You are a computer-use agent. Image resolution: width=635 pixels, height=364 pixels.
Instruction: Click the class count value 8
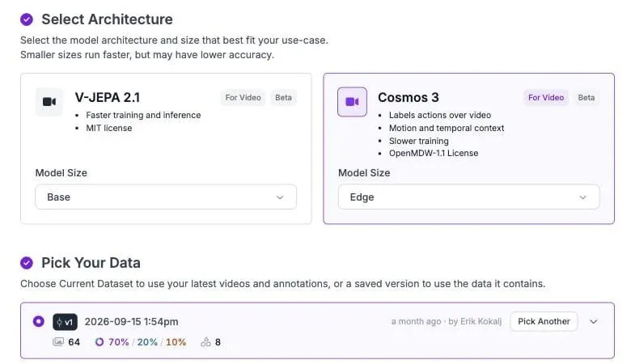tap(218, 342)
